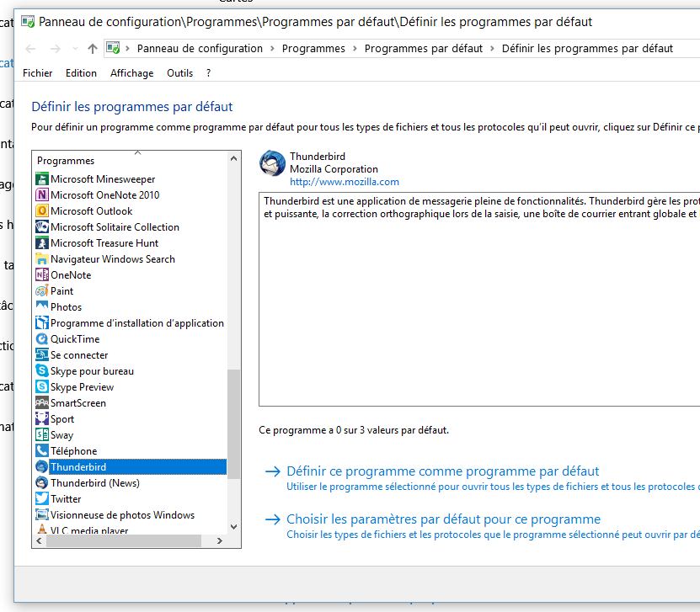Select Skype Preview in the list
700x612 pixels.
point(83,386)
